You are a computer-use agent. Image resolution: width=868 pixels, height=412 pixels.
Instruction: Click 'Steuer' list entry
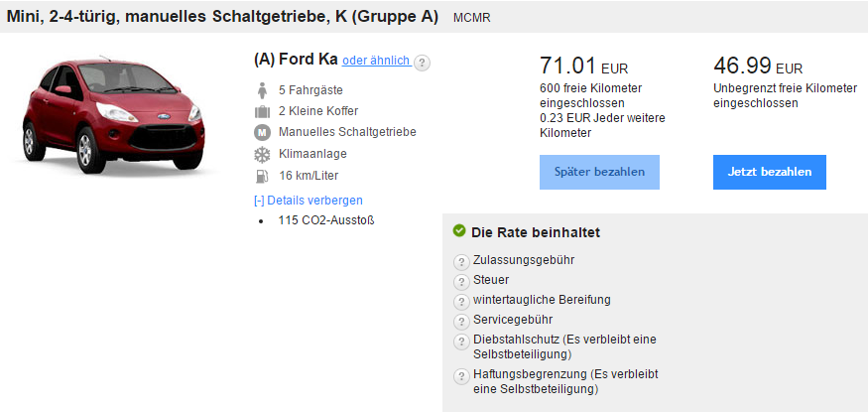491,280
